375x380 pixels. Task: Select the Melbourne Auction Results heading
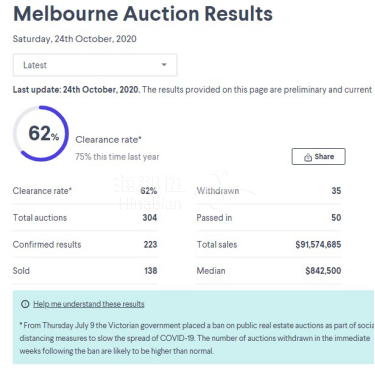point(143,14)
